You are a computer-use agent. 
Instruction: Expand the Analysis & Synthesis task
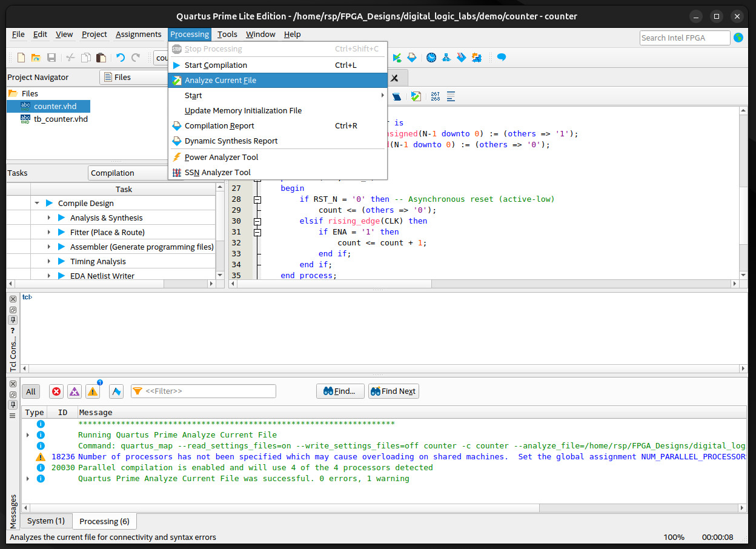50,218
